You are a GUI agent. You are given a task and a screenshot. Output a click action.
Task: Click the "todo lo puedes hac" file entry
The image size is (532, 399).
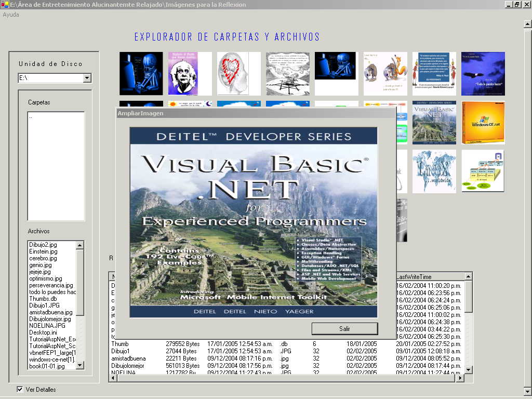pyautogui.click(x=52, y=292)
